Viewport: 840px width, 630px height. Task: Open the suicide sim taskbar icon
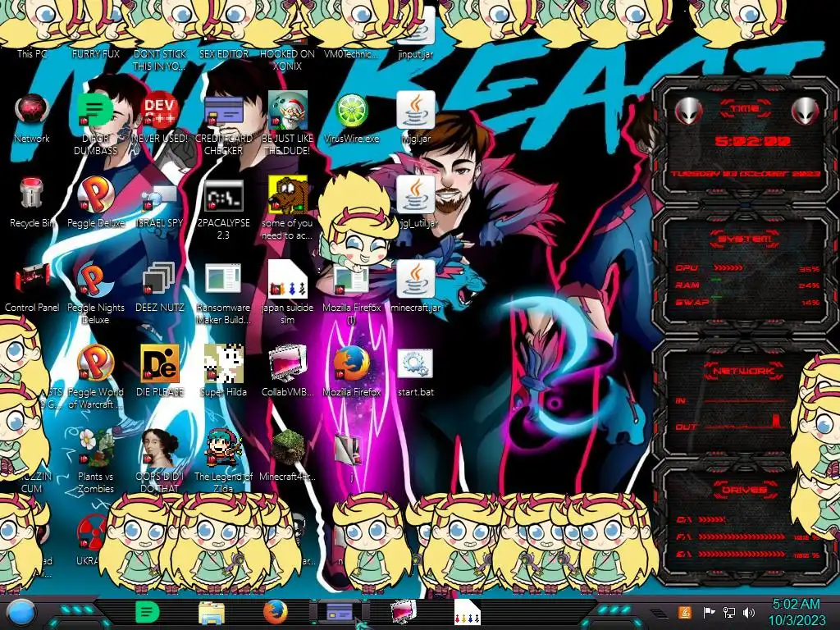467,612
